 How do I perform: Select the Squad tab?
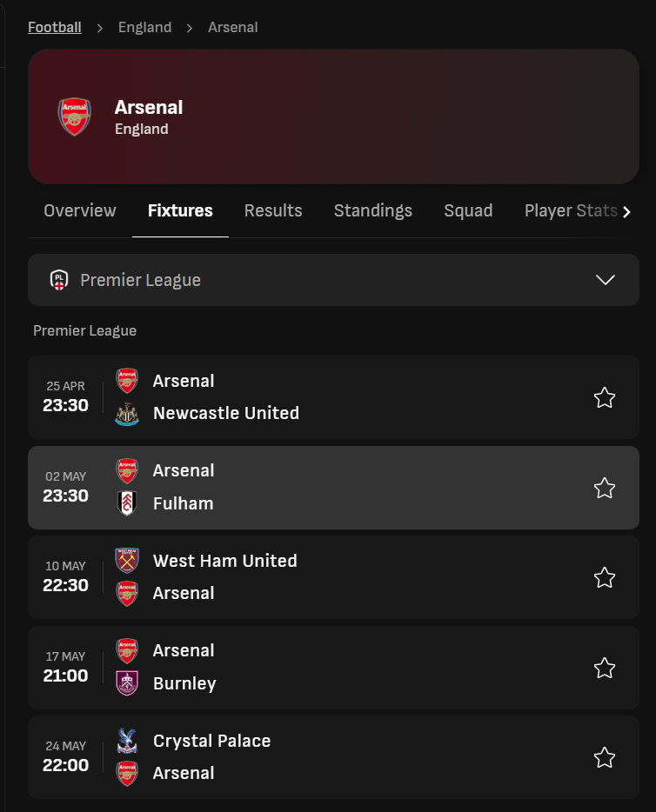468,210
